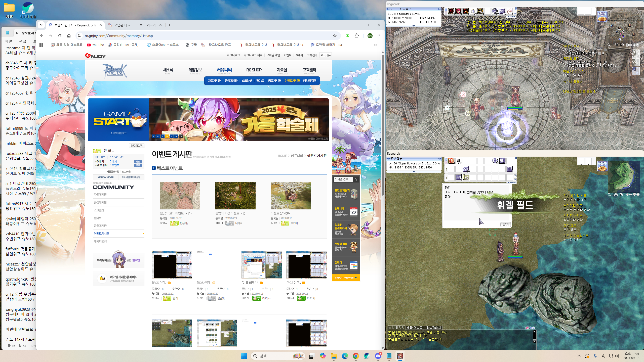Open 포인트 자판기 quick menu item
This screenshot has width=644, height=362.
[x=346, y=193]
